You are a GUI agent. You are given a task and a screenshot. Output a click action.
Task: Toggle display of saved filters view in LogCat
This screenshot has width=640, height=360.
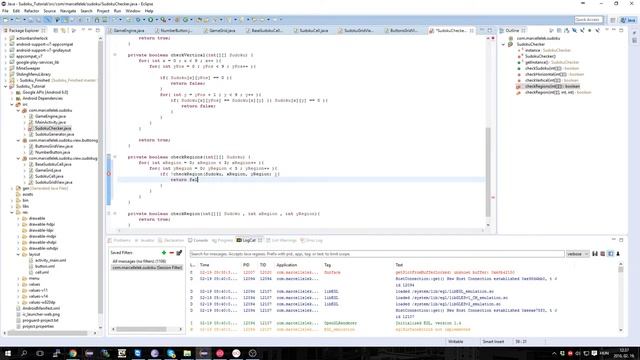[x=610, y=254]
